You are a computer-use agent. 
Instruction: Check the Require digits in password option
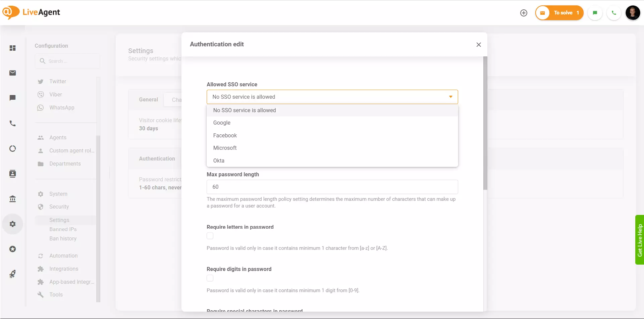point(210,278)
